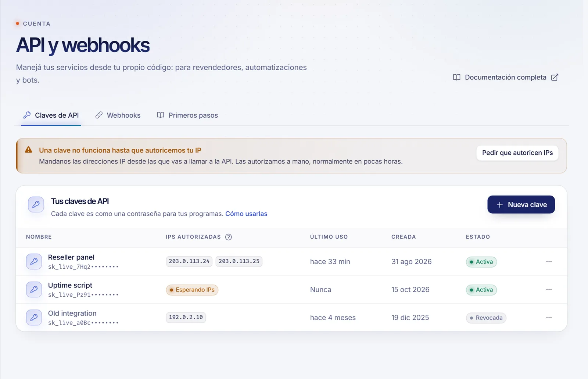Click the key icon beside Old integration
The width and height of the screenshot is (588, 379).
pyautogui.click(x=34, y=318)
